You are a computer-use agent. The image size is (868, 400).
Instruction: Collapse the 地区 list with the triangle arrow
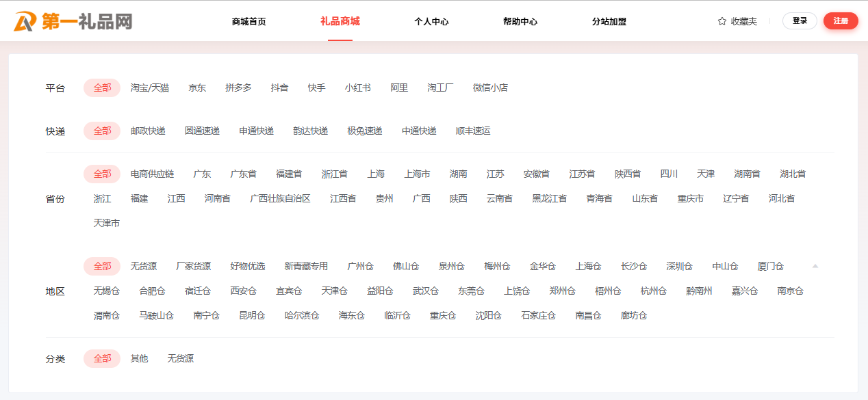815,266
